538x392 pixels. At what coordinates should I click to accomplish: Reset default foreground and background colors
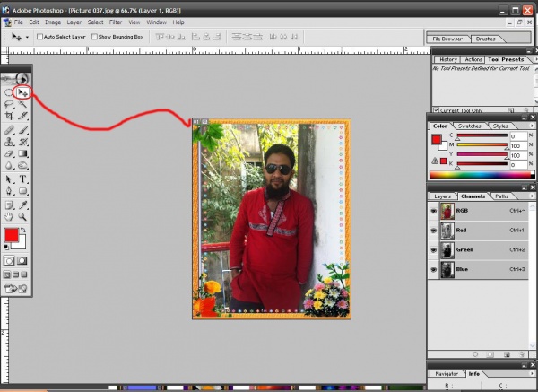(6, 247)
